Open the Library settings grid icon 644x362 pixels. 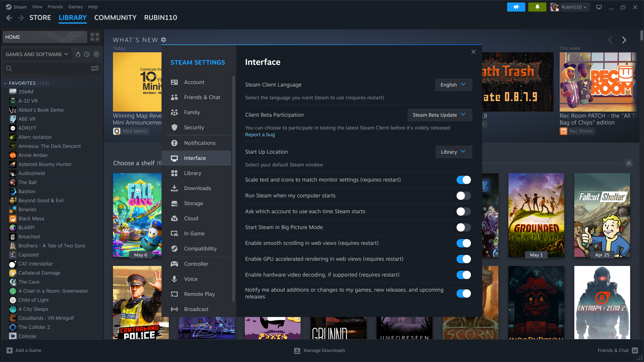pos(174,173)
